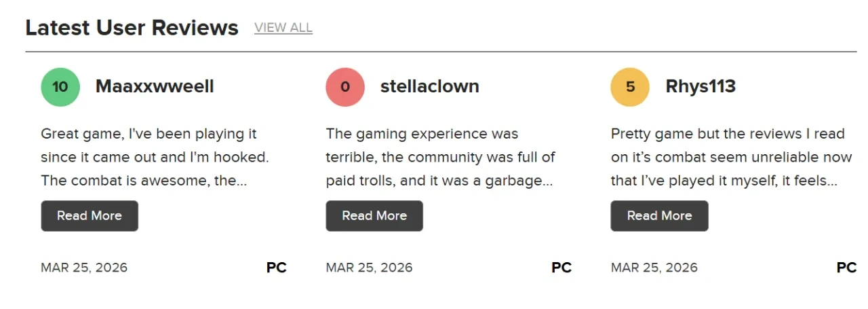
Task: Select the PC label on Maaxxwweell's review
Action: tap(277, 268)
